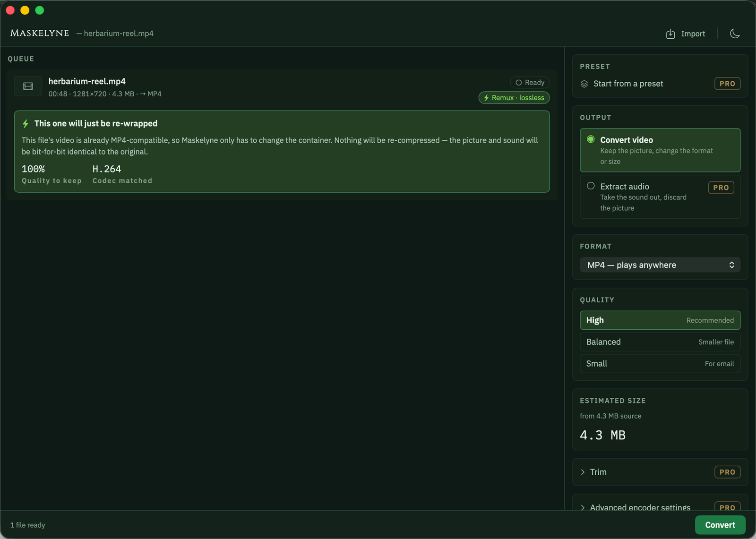This screenshot has width=756, height=539.
Task: Click the PRO badge on Extract audio
Action: tap(721, 188)
